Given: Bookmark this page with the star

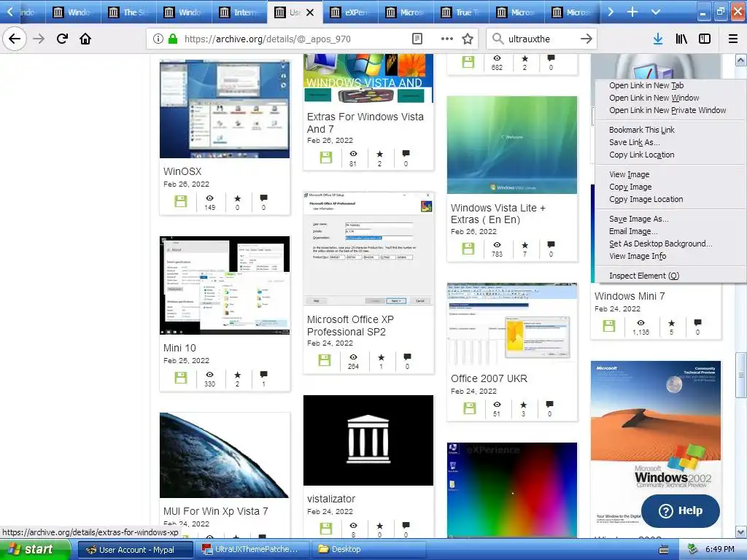Looking at the screenshot, I should pos(468,39).
